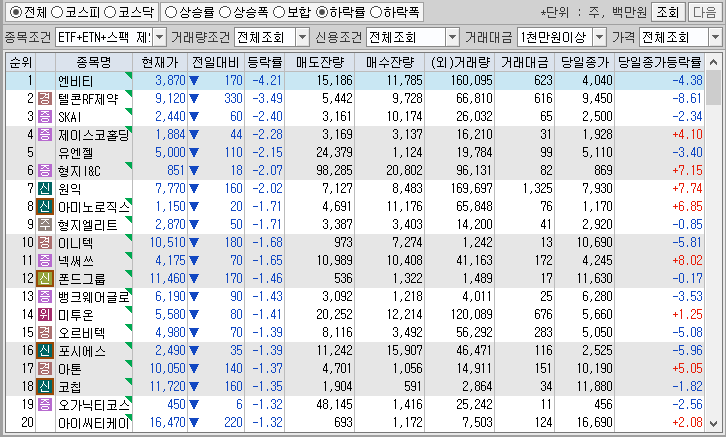Click the 신 badge icon for 폰드그룹

point(45,279)
